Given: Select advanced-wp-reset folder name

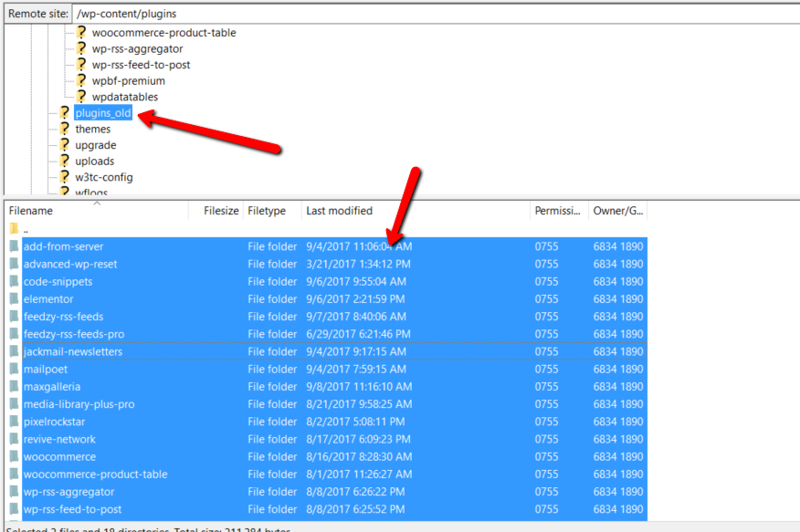Looking at the screenshot, I should point(70,264).
